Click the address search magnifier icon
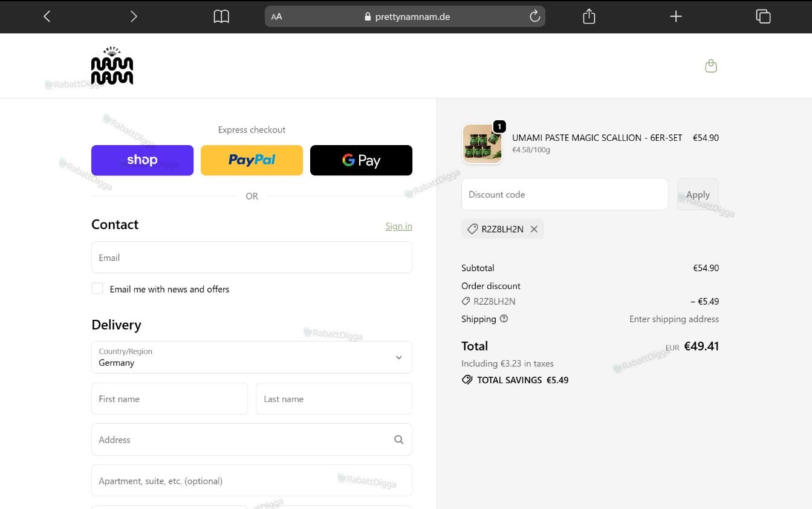The image size is (812, 509). [x=398, y=439]
